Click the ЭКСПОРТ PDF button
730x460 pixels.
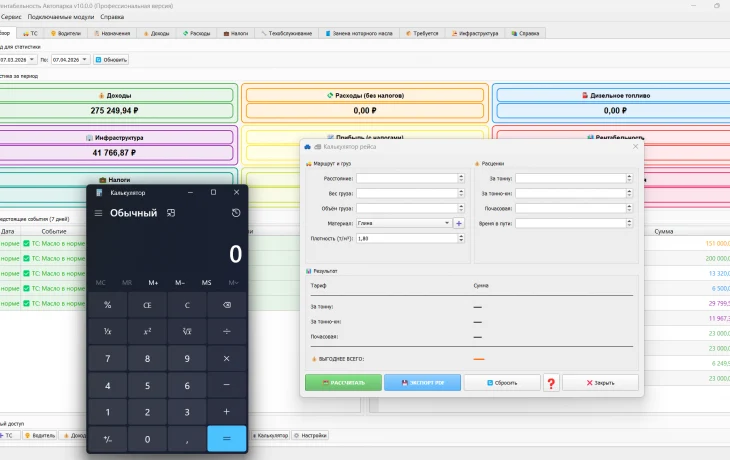pos(422,383)
